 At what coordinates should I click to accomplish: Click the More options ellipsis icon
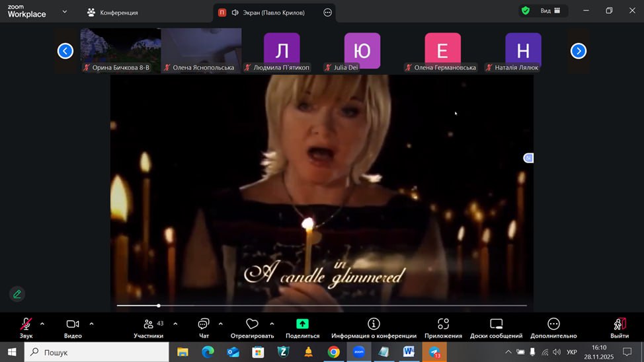pos(553,324)
